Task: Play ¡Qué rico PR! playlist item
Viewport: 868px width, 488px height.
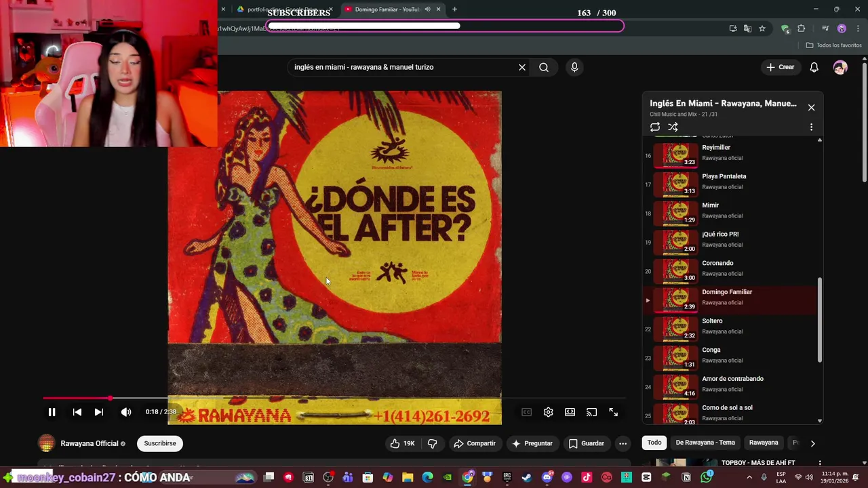Action: [730, 242]
